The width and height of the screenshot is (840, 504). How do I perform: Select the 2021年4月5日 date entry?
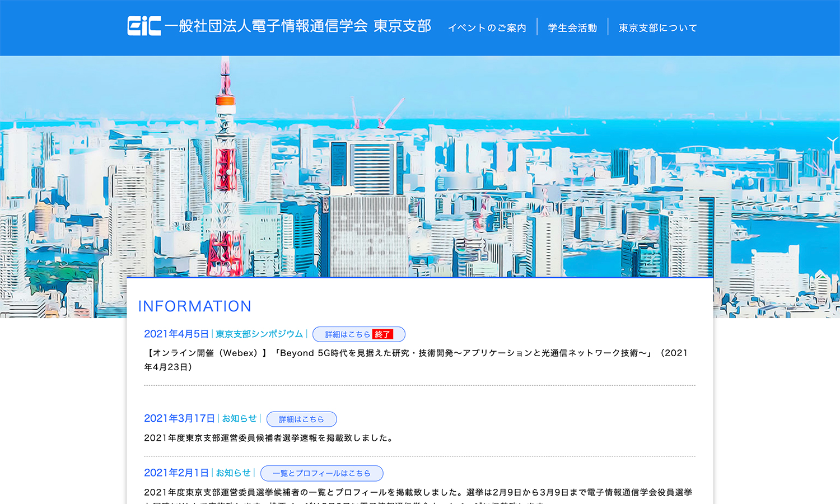point(176,334)
